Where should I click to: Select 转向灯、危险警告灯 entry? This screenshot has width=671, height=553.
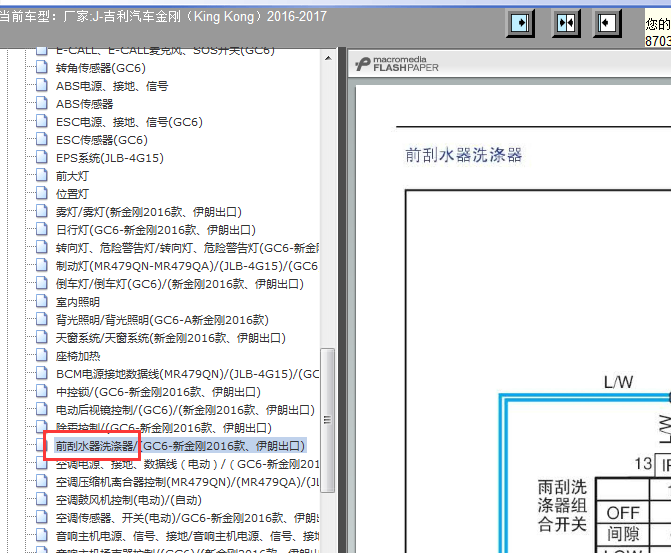(x=187, y=248)
